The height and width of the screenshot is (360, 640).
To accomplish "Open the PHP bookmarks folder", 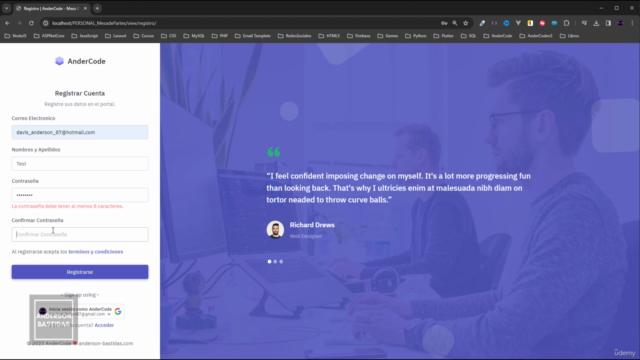I will pyautogui.click(x=220, y=36).
